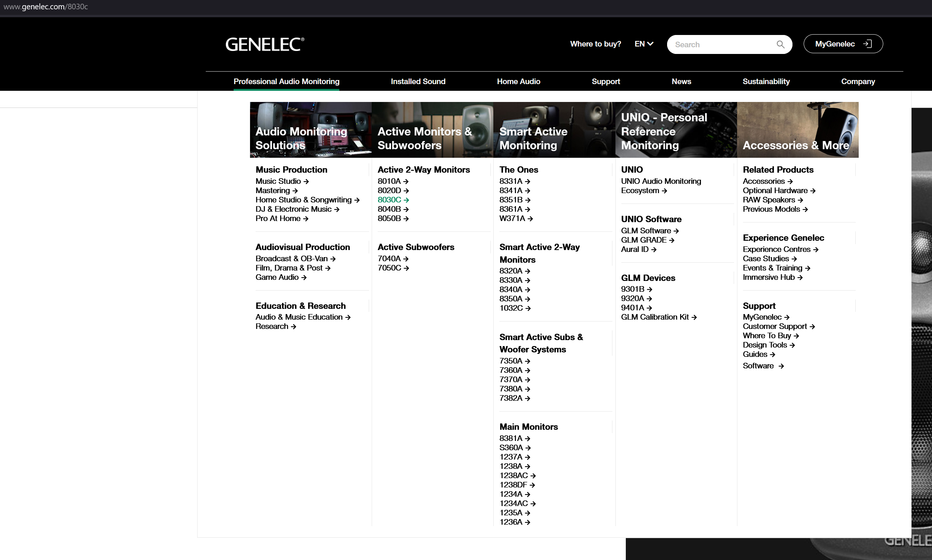The width and height of the screenshot is (932, 560).
Task: Open the 7040A subwoofer link
Action: tap(393, 259)
